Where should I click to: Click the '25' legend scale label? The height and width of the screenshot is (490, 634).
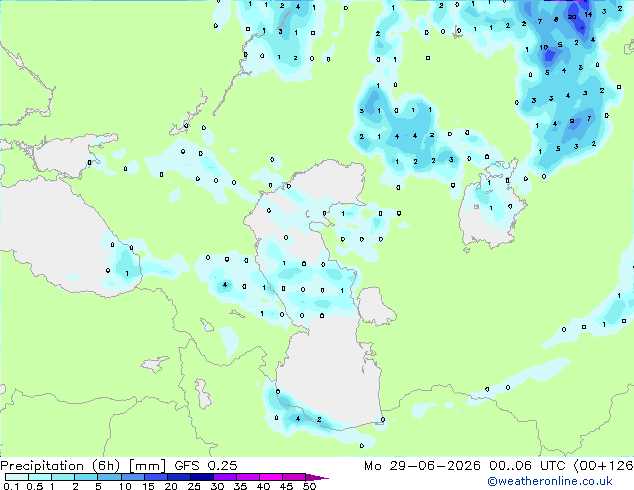194,486
